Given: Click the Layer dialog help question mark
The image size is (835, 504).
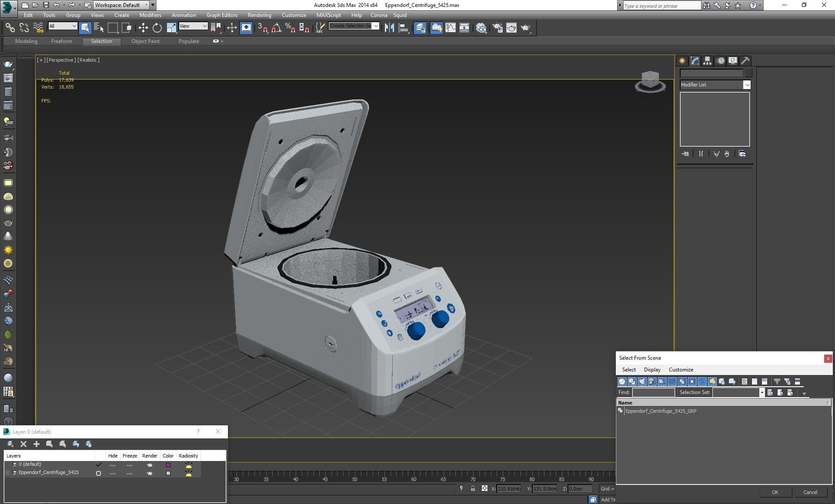Looking at the screenshot, I should tap(198, 431).
